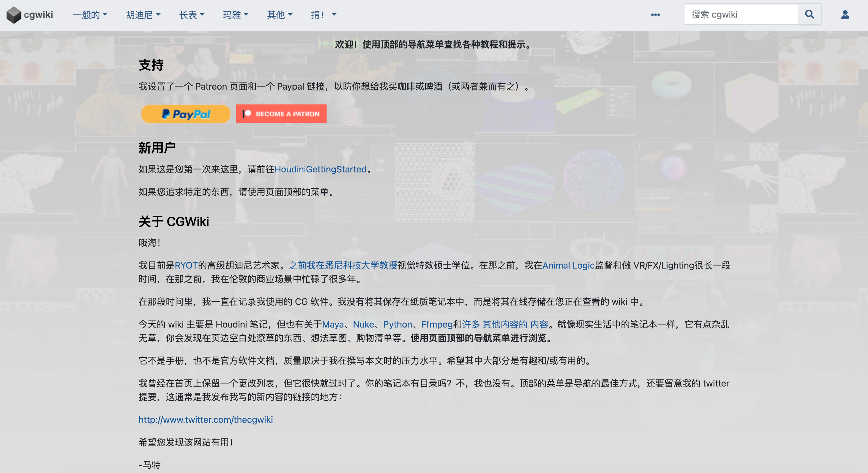Open the 内容 link before the period

click(539, 325)
